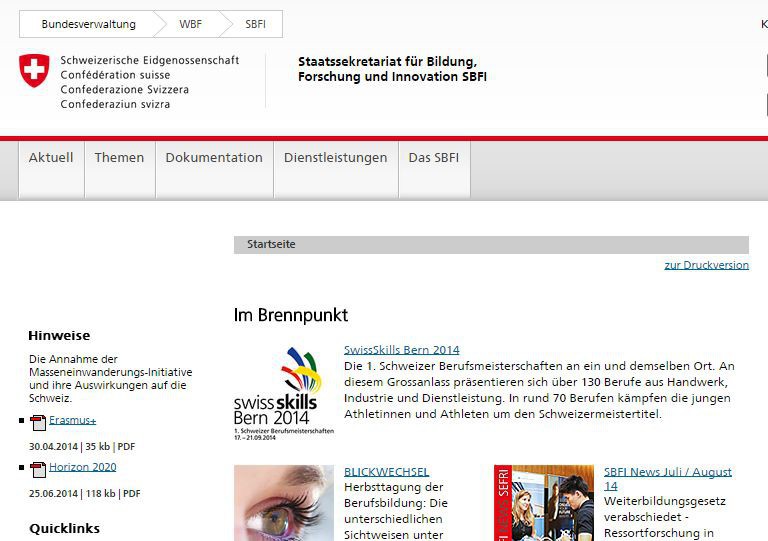Open the Horizon 2020 link
The image size is (768, 541).
coord(83,467)
